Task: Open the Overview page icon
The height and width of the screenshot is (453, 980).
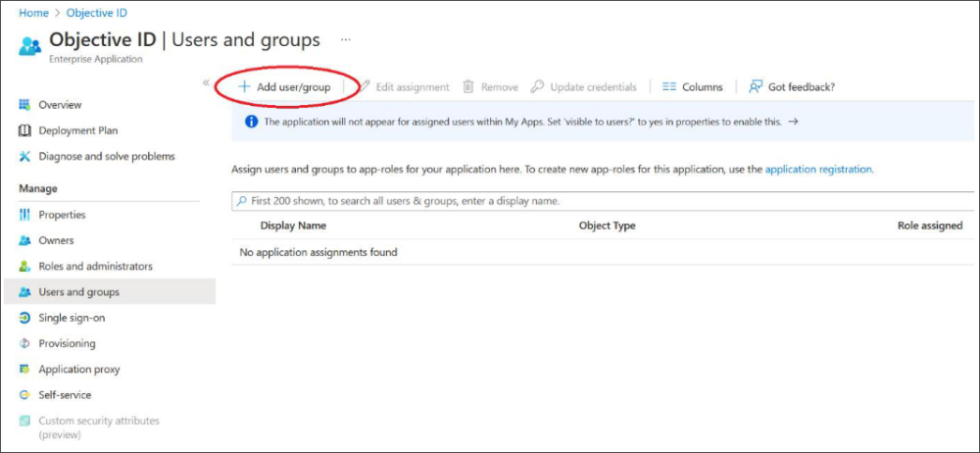Action: pos(25,105)
